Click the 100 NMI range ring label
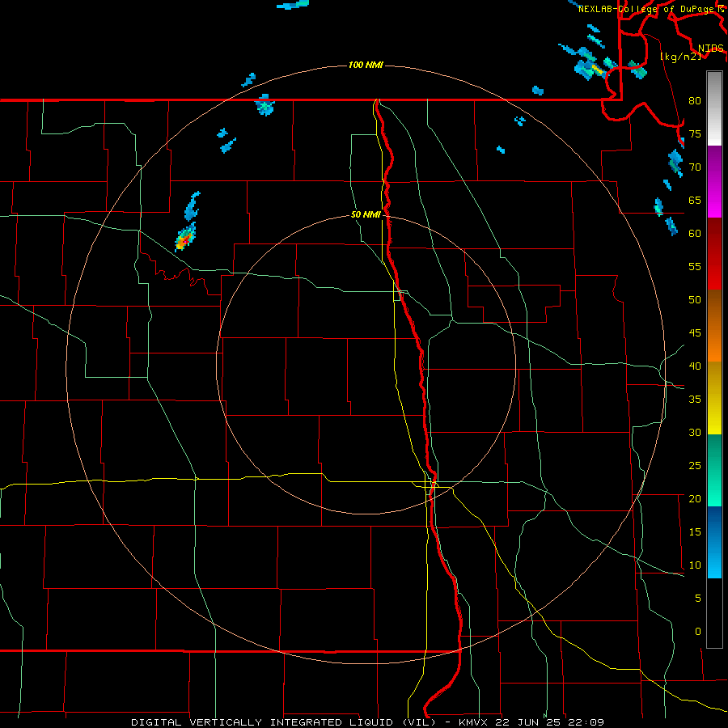Image resolution: width=728 pixels, height=728 pixels. click(x=366, y=65)
